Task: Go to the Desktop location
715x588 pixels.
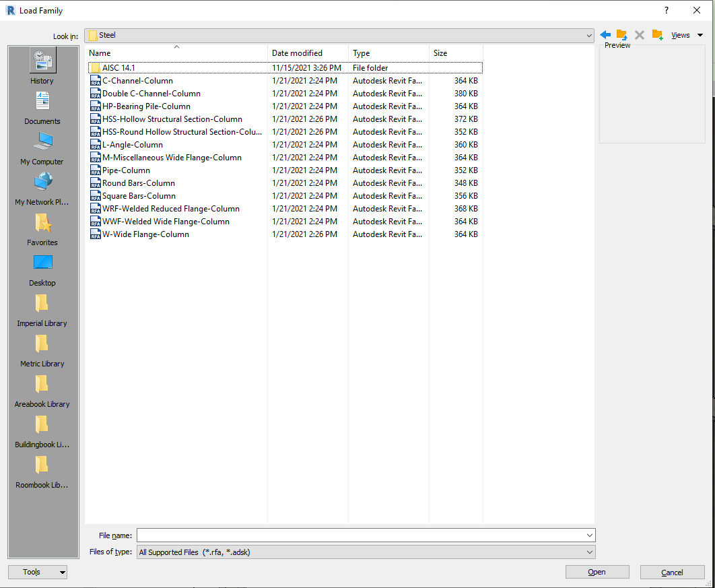Action: [x=42, y=267]
